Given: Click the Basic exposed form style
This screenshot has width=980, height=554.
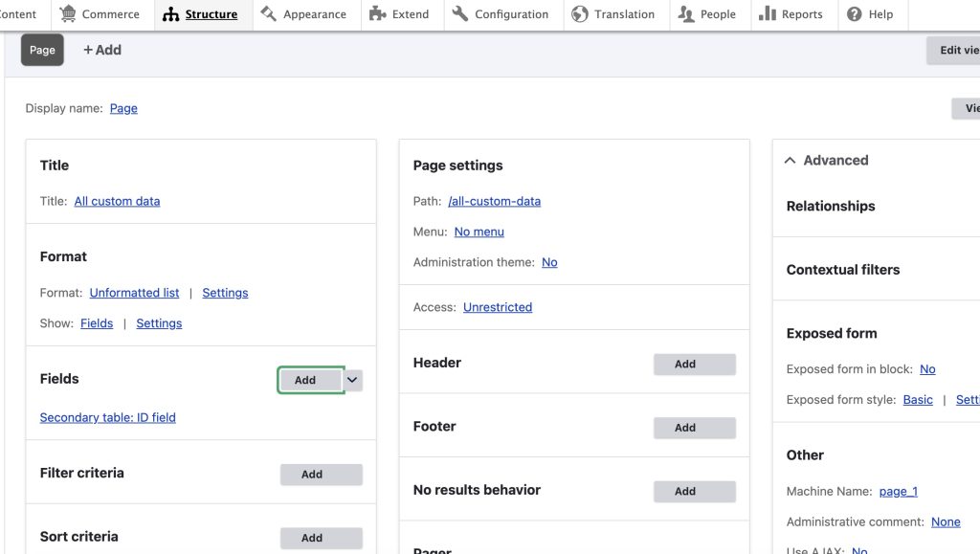Looking at the screenshot, I should pyautogui.click(x=918, y=400).
